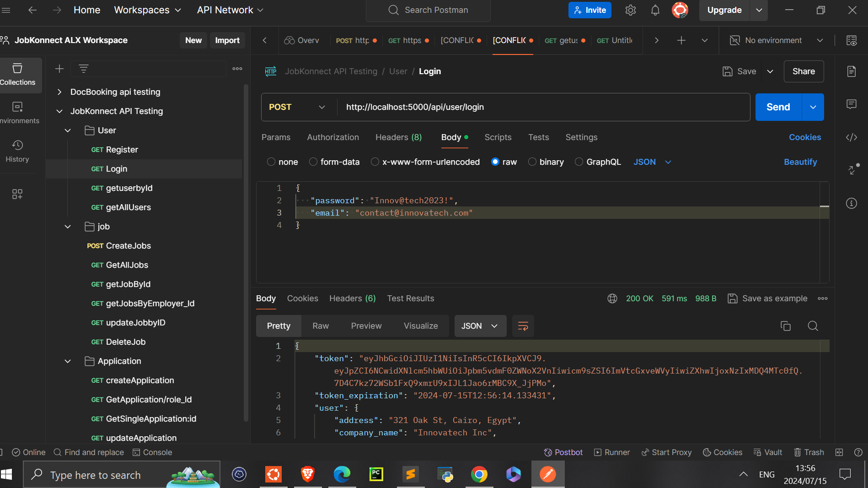Switch to the request Headers (8) tab
This screenshot has width=868, height=488.
(399, 137)
